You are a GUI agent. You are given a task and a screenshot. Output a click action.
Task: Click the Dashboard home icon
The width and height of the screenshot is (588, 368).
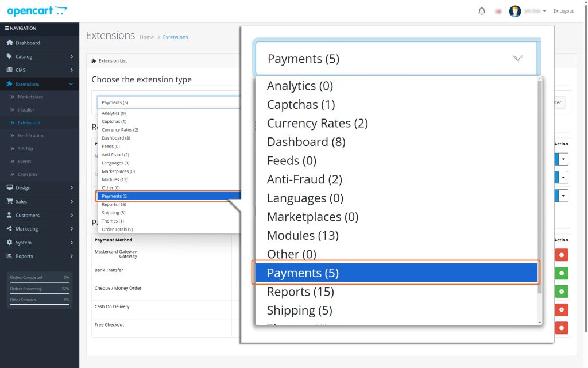tap(10, 43)
